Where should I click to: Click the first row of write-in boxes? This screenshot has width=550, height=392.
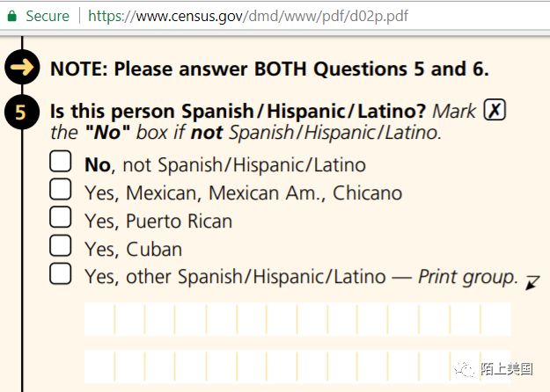(x=297, y=318)
